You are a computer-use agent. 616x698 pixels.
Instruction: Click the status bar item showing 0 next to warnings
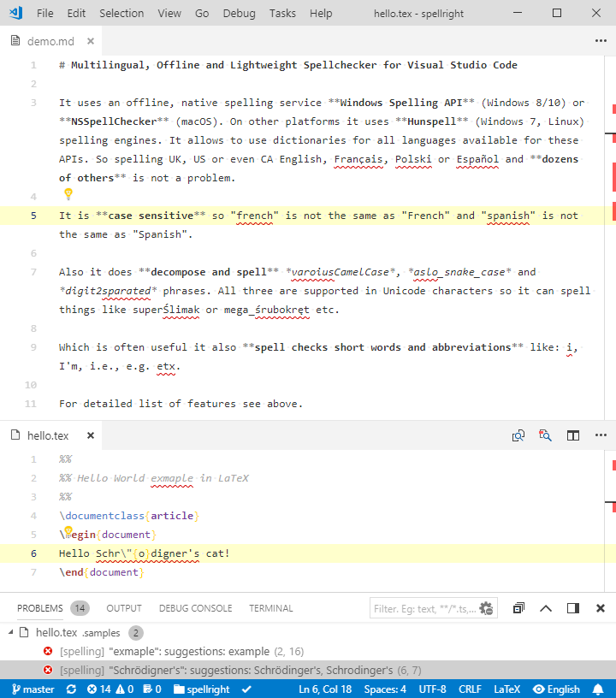pos(152,689)
